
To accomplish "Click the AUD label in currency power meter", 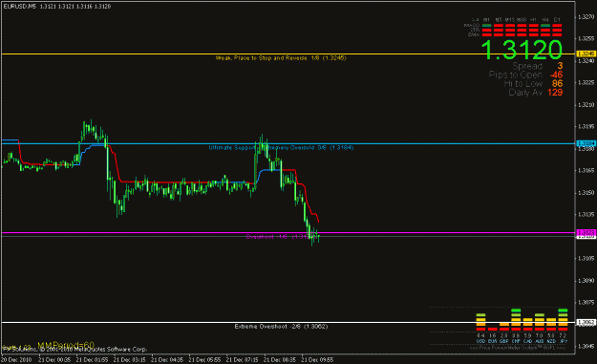I will 540,341.
